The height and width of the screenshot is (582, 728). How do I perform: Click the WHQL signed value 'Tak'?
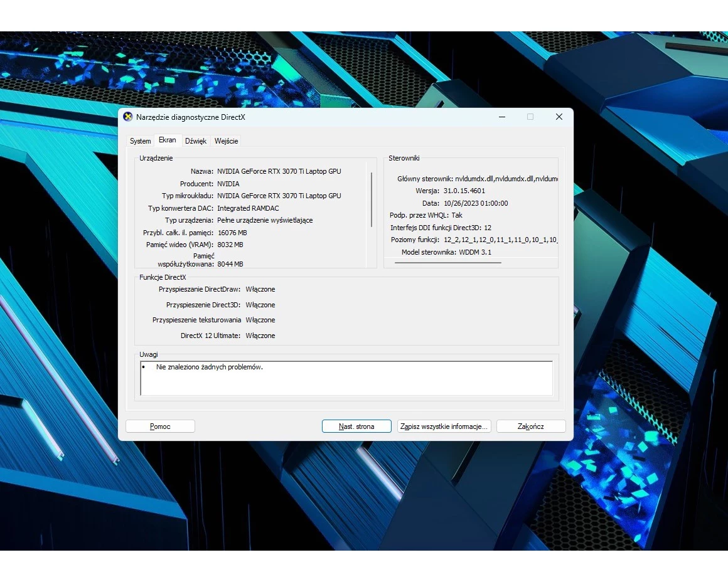pyautogui.click(x=457, y=215)
